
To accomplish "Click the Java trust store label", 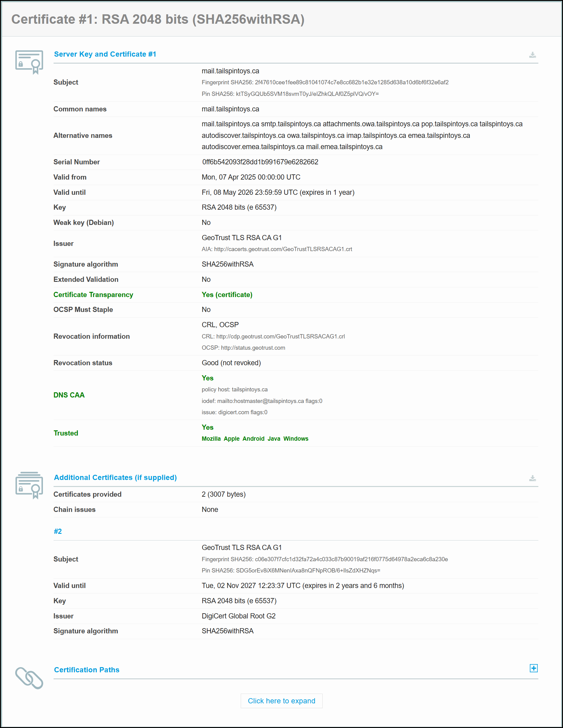I will click(274, 439).
